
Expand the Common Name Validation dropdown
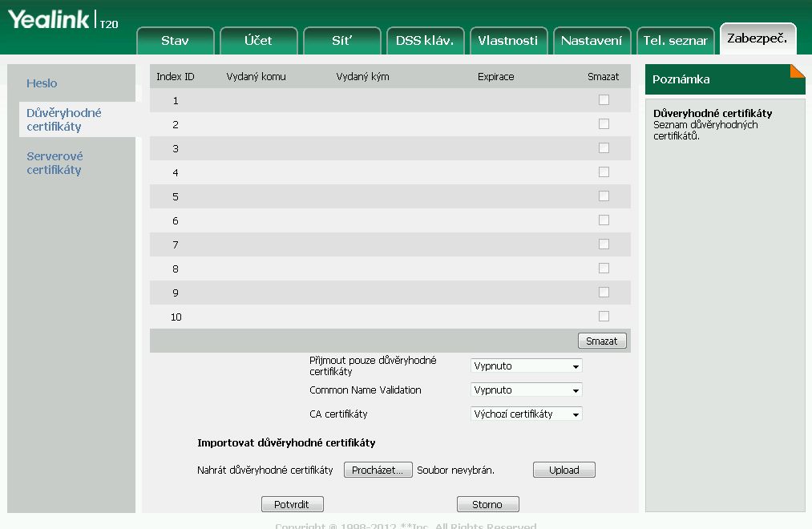coord(526,390)
